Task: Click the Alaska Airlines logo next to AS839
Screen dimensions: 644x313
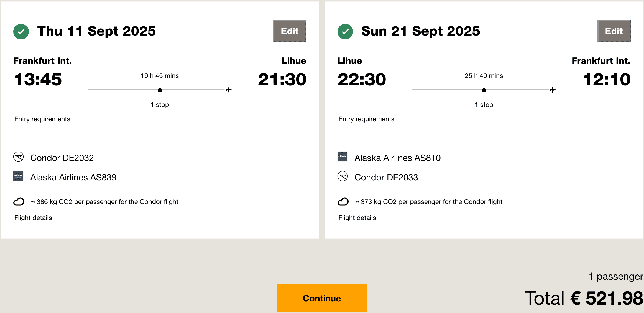Action: click(x=19, y=176)
